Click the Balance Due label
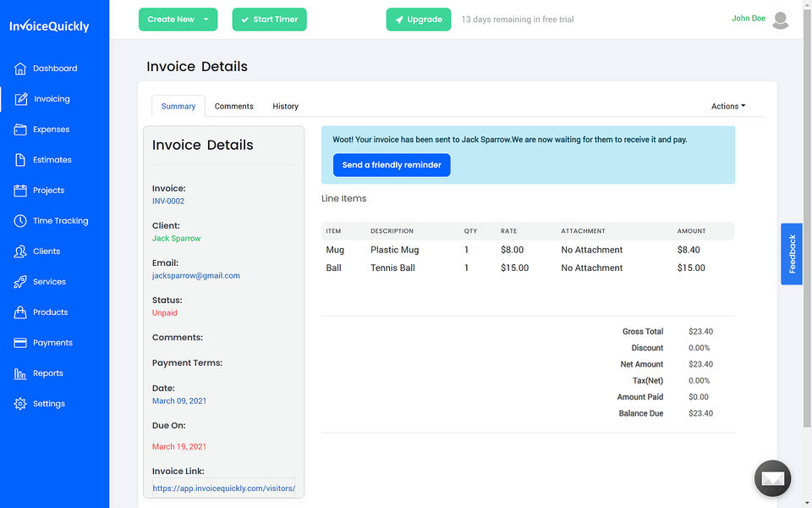812x508 pixels. click(641, 413)
